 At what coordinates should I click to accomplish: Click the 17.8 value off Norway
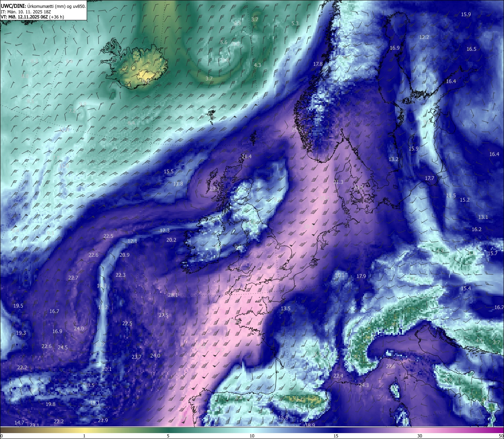[318, 64]
